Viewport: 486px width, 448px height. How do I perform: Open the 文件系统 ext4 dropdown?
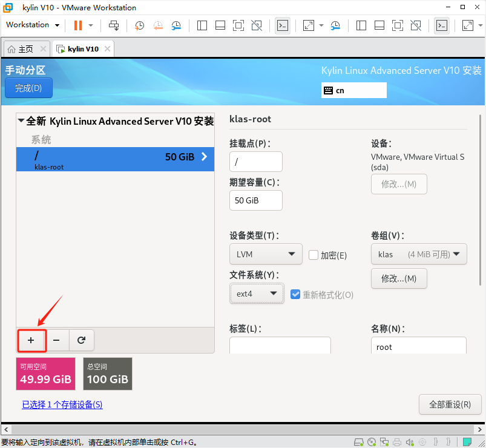pyautogui.click(x=257, y=294)
